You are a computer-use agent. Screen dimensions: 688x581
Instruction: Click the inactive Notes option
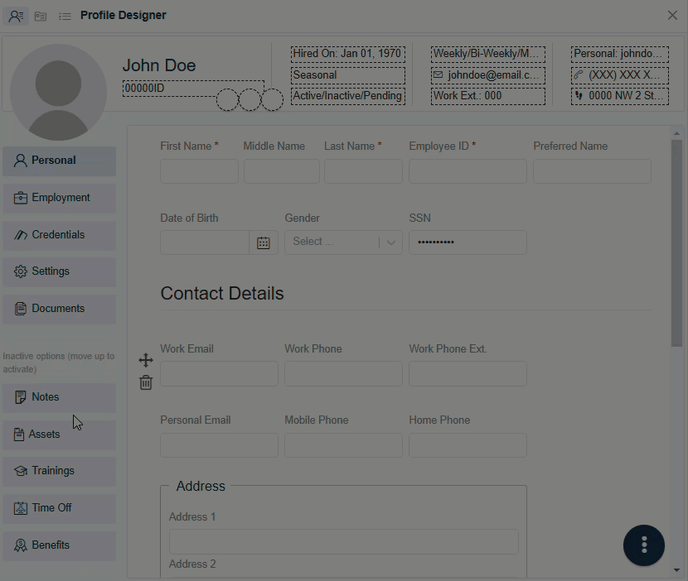(59, 398)
